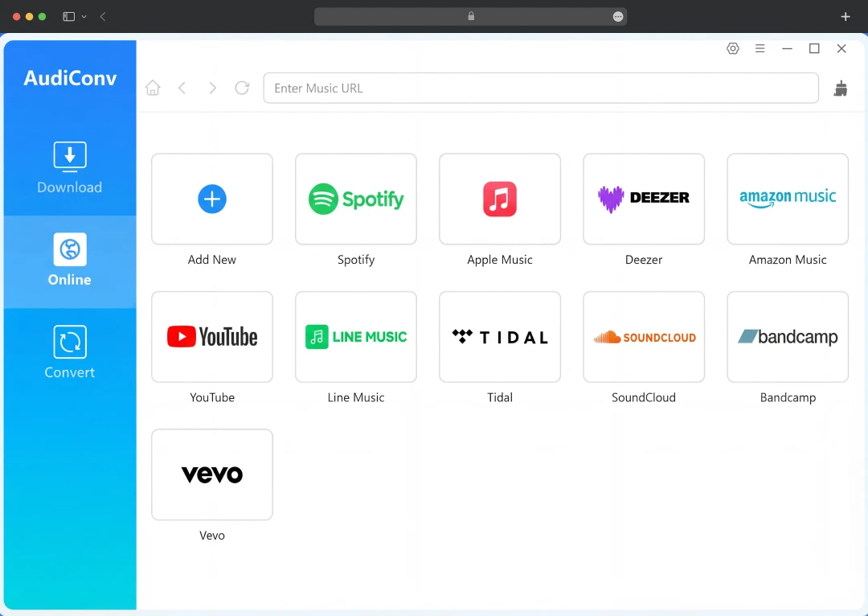The image size is (868, 616).
Task: Click the Add New label
Action: [212, 260]
